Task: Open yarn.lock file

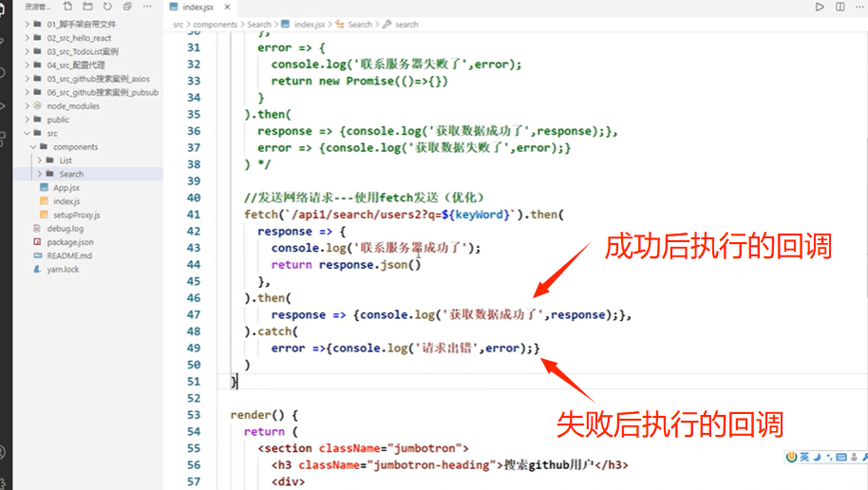Action: pos(63,270)
